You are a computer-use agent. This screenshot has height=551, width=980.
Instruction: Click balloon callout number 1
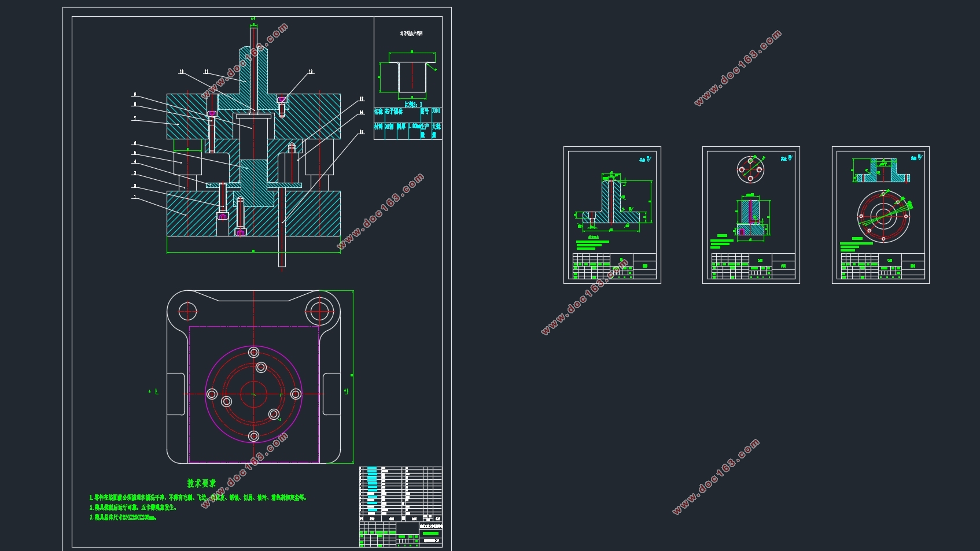click(135, 197)
